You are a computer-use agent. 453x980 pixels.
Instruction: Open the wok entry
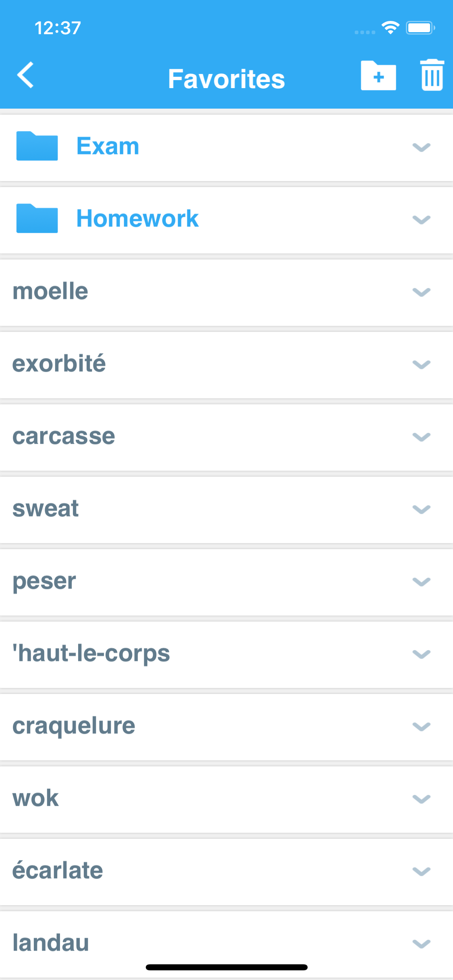(36, 799)
